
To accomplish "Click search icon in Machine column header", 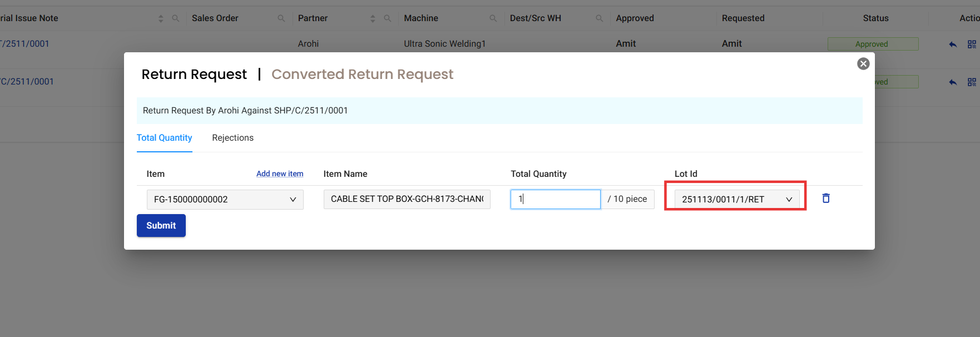I will [x=493, y=18].
